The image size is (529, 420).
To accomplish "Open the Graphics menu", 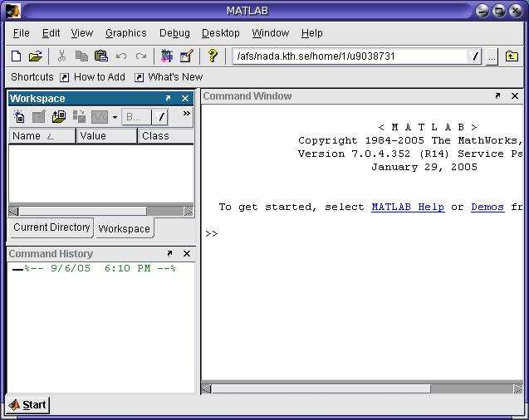I will (x=126, y=33).
